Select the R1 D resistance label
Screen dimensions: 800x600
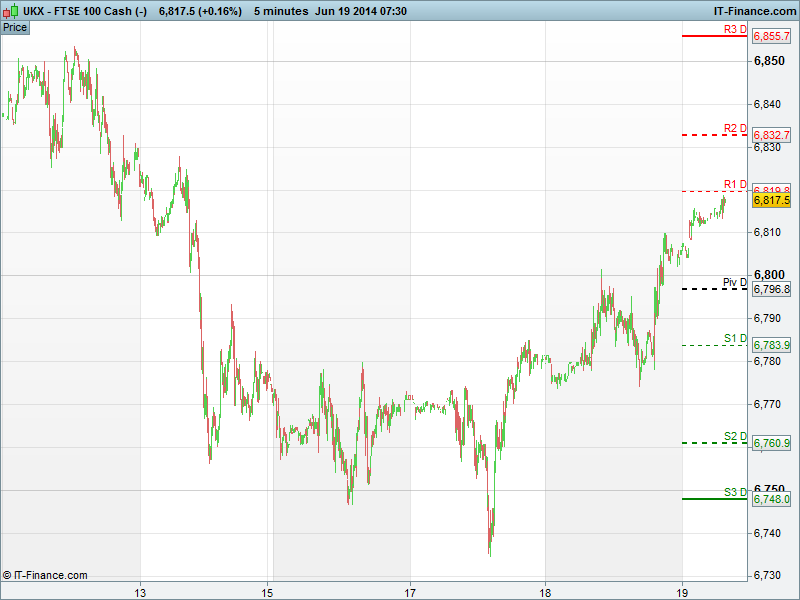tap(735, 184)
